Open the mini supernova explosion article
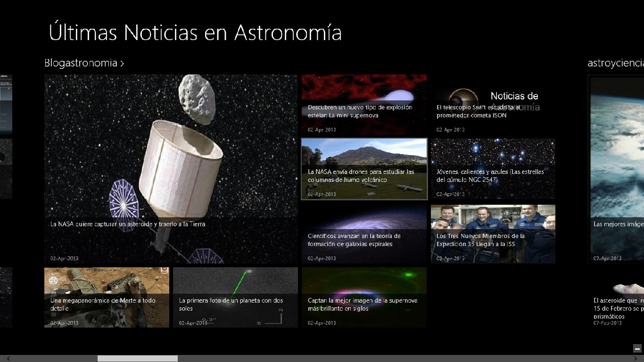644x362 pixels. click(x=364, y=105)
